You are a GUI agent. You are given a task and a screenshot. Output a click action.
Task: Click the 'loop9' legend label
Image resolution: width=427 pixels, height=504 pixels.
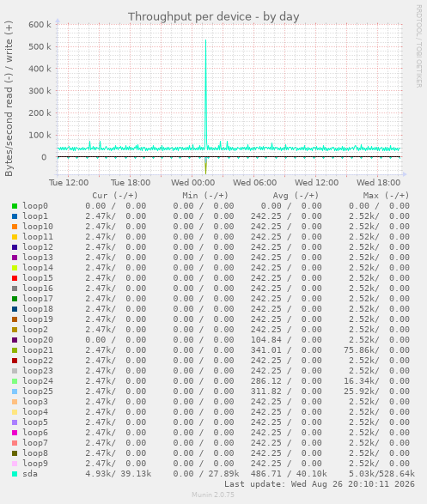pos(35,464)
